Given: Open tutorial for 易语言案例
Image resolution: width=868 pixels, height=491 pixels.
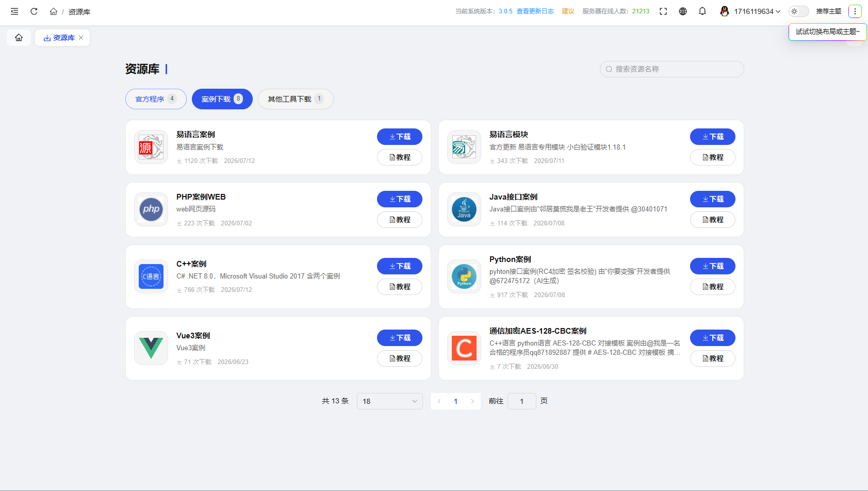Looking at the screenshot, I should [400, 157].
